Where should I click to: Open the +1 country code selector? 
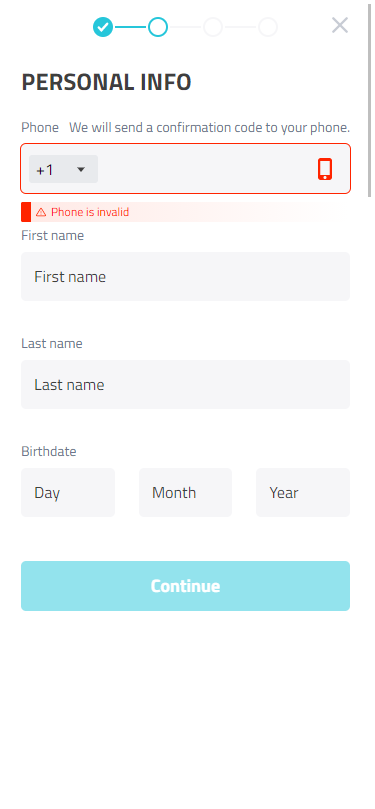coord(63,169)
